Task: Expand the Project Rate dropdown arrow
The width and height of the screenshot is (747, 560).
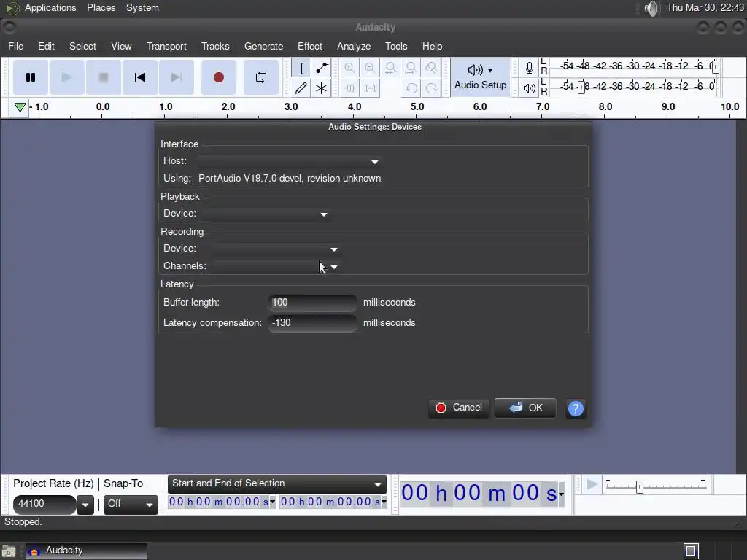Action: coord(85,505)
